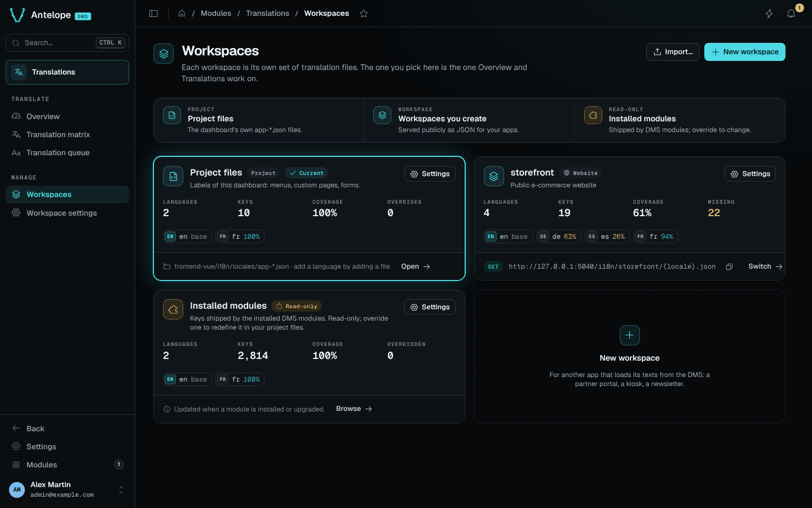The width and height of the screenshot is (812, 508).
Task: Click the Project legend file icon
Action: point(172,115)
